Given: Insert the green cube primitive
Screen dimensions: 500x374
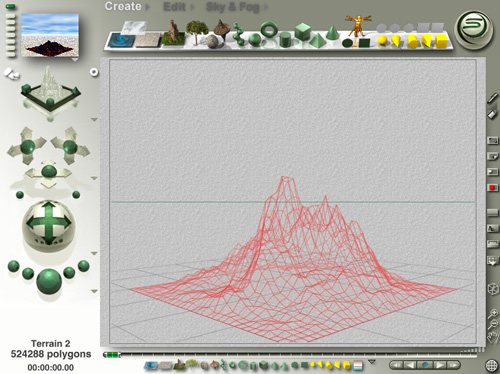Looking at the screenshot, I should tap(302, 31).
